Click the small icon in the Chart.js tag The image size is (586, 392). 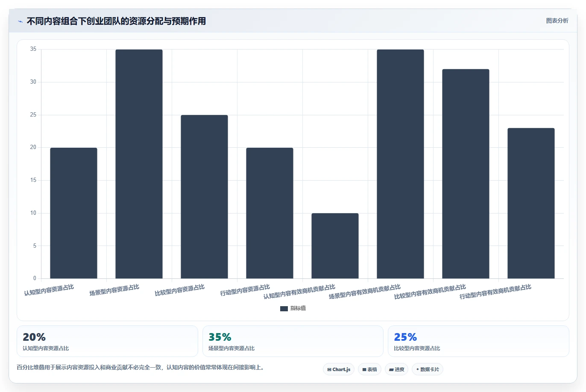click(x=329, y=370)
